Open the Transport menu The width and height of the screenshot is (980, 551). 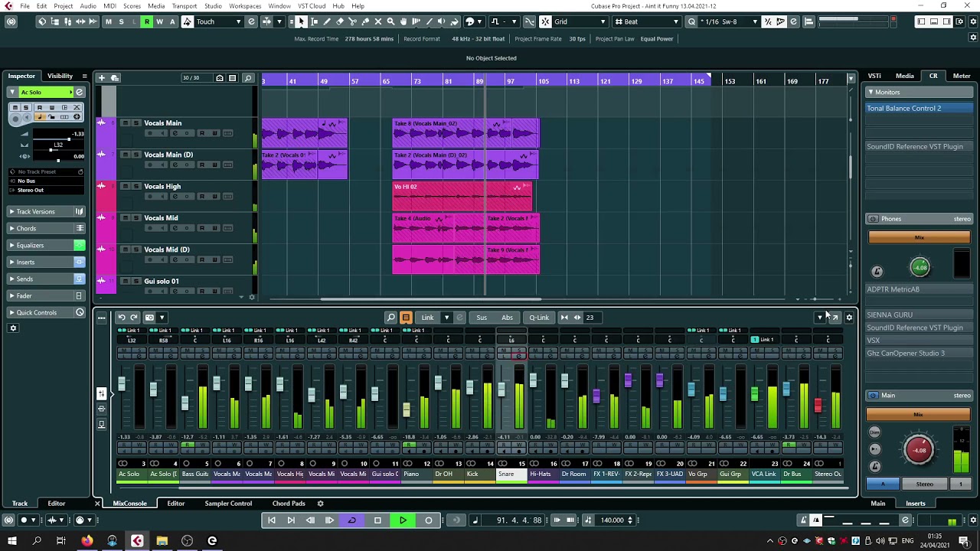coord(185,6)
